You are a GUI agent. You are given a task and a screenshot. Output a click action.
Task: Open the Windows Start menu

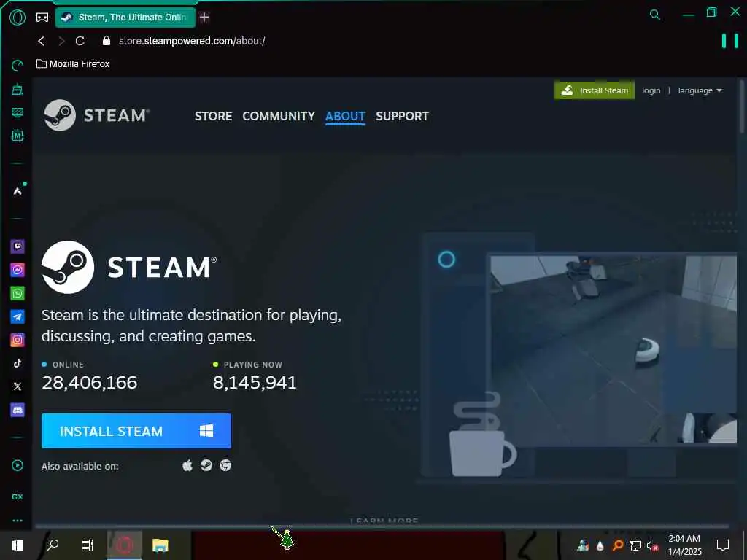tap(18, 545)
